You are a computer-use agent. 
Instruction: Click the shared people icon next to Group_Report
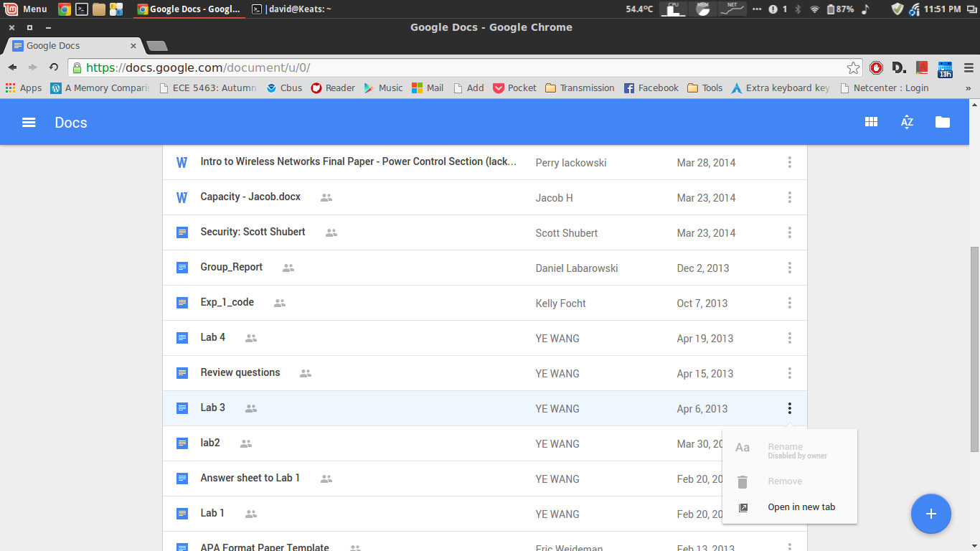point(288,268)
